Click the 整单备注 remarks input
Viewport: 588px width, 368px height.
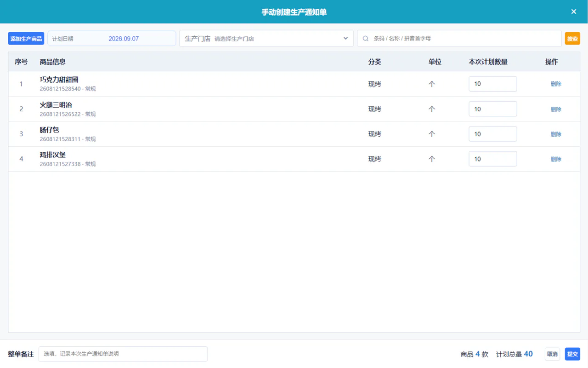click(x=123, y=354)
